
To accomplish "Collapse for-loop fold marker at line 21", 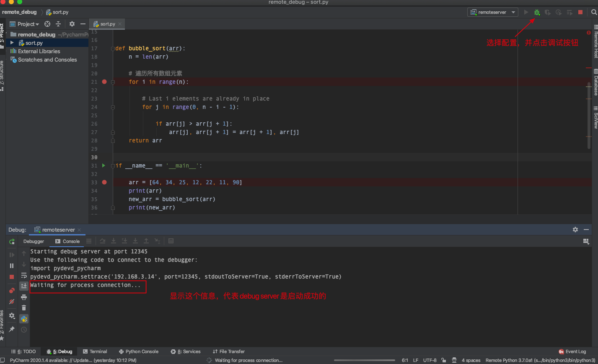I will coord(113,82).
